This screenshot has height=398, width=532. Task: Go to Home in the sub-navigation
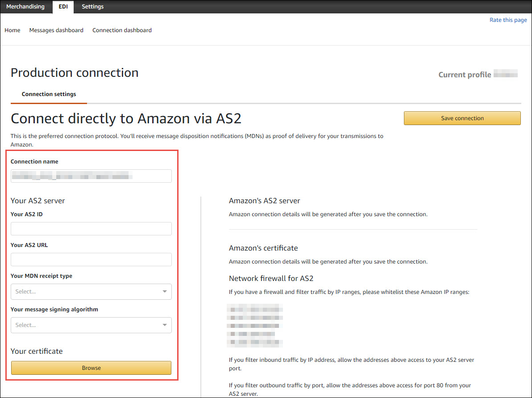[x=12, y=30]
